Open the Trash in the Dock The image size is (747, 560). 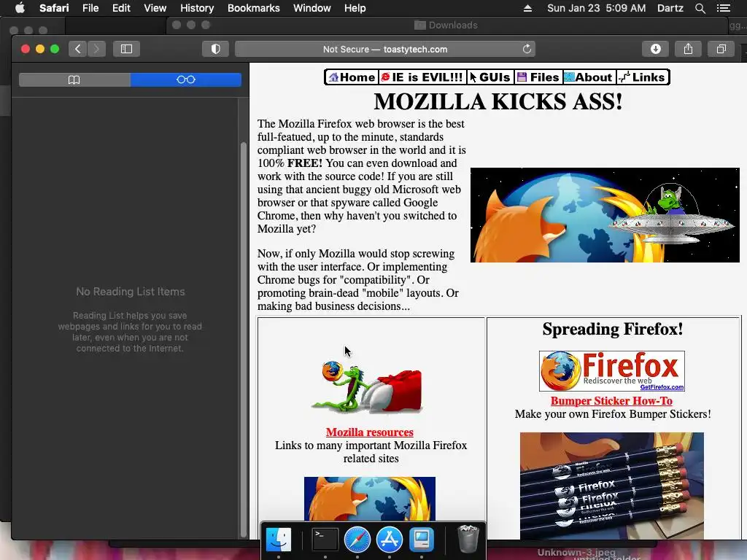click(468, 539)
